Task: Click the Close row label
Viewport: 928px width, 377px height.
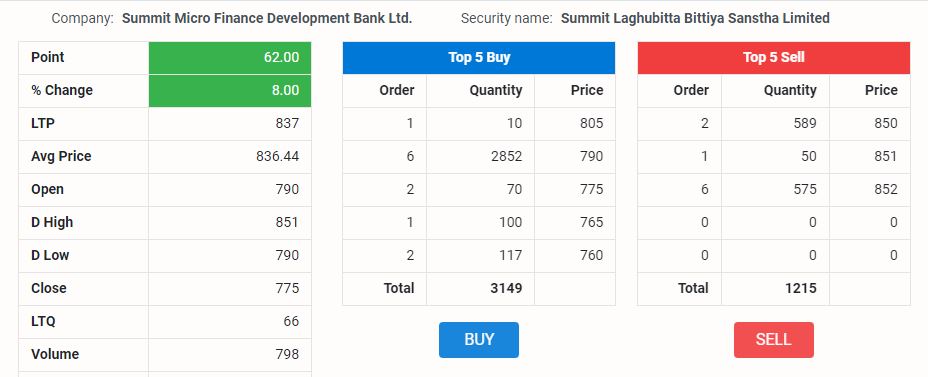Action: pos(49,288)
